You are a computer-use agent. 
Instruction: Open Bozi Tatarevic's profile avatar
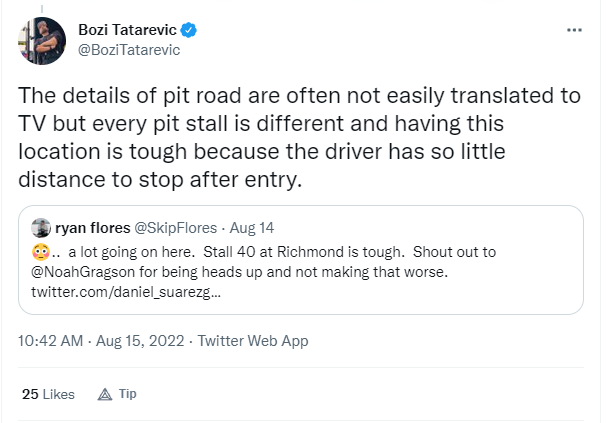[42, 41]
